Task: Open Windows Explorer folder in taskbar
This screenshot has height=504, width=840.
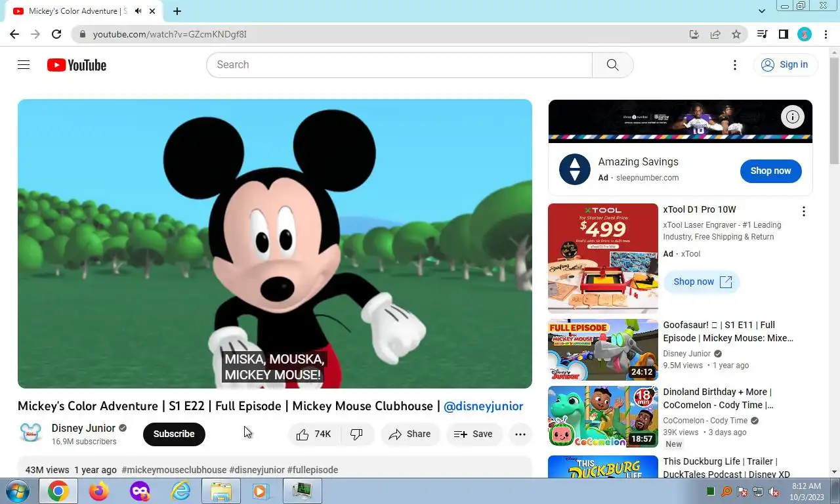Action: [221, 491]
